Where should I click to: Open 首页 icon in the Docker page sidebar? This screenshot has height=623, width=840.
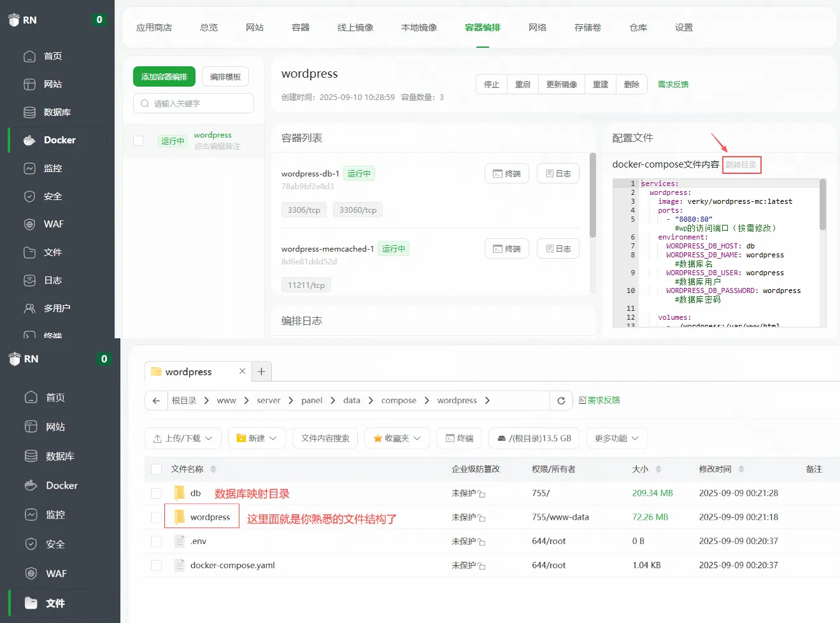(x=29, y=56)
